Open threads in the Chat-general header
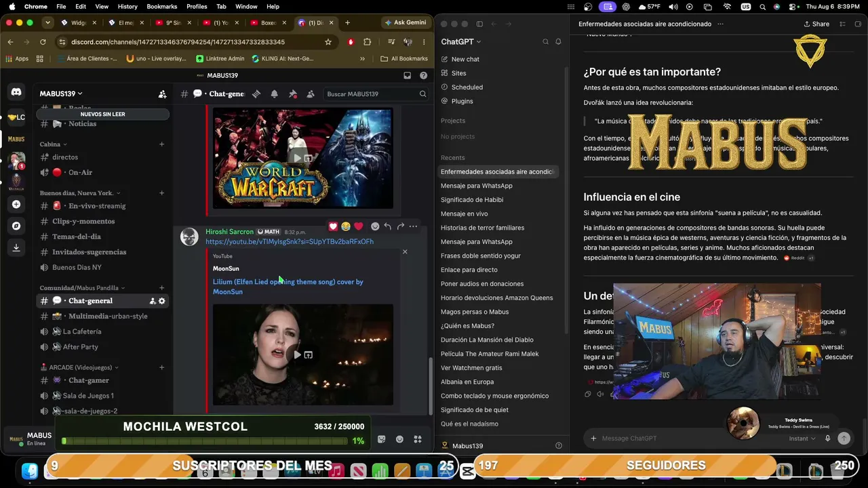This screenshot has height=488, width=868. tap(256, 94)
